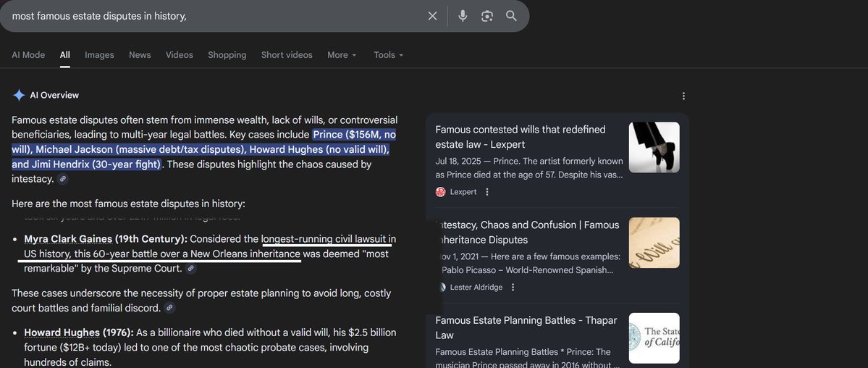This screenshot has height=368, width=868.
Task: Click 'These cases underscore the necessity' paragraph
Action: [201, 301]
